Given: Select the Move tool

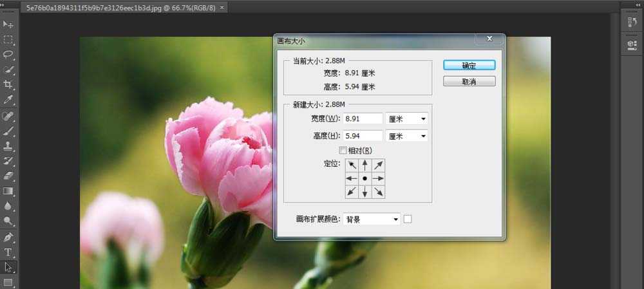Looking at the screenshot, I should pos(8,24).
